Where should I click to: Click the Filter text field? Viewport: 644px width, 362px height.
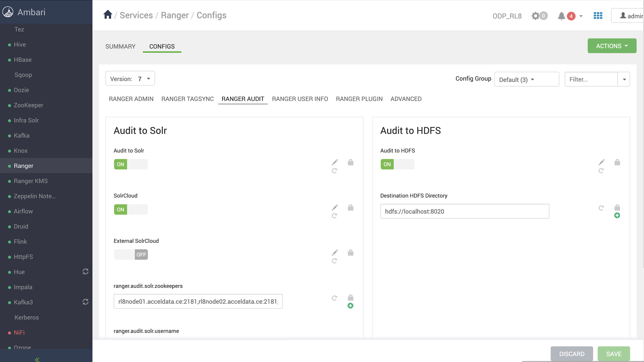click(x=591, y=79)
